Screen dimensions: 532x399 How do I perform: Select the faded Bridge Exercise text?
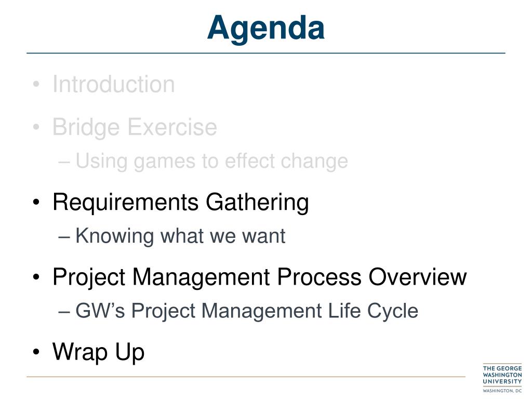135,127
